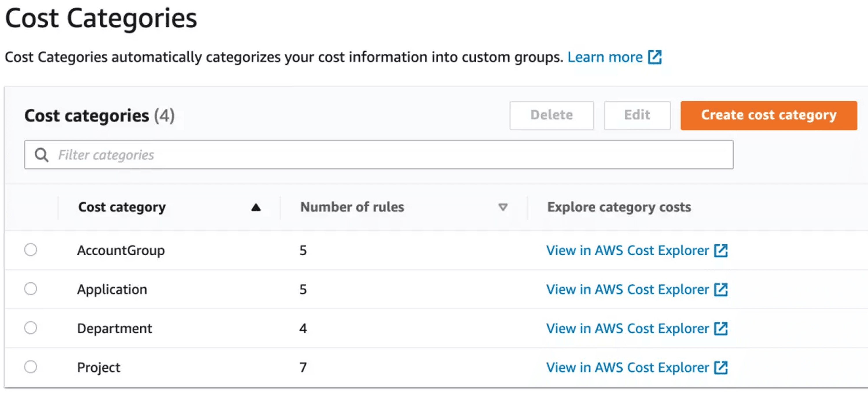
Task: Click external link icon in Department row
Action: [721, 329]
